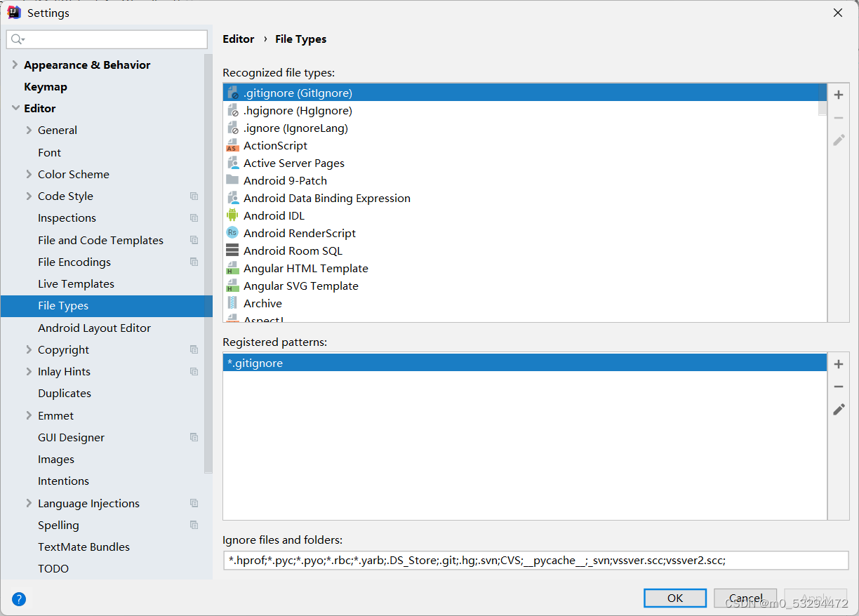Click the Editor breadcrumb link

[x=239, y=39]
